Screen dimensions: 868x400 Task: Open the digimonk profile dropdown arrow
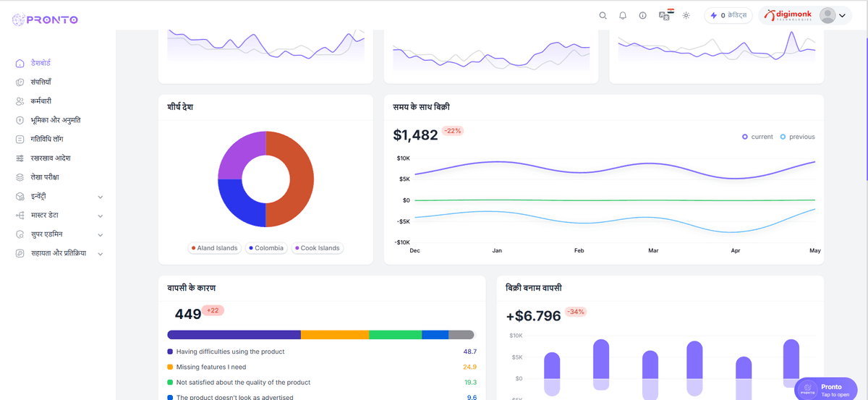842,16
